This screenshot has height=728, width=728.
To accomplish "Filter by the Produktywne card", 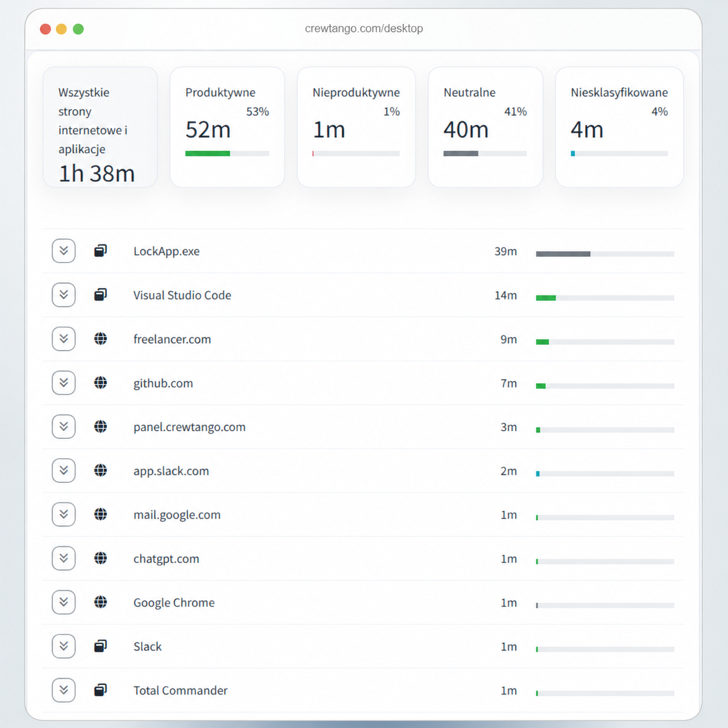I will pyautogui.click(x=227, y=127).
